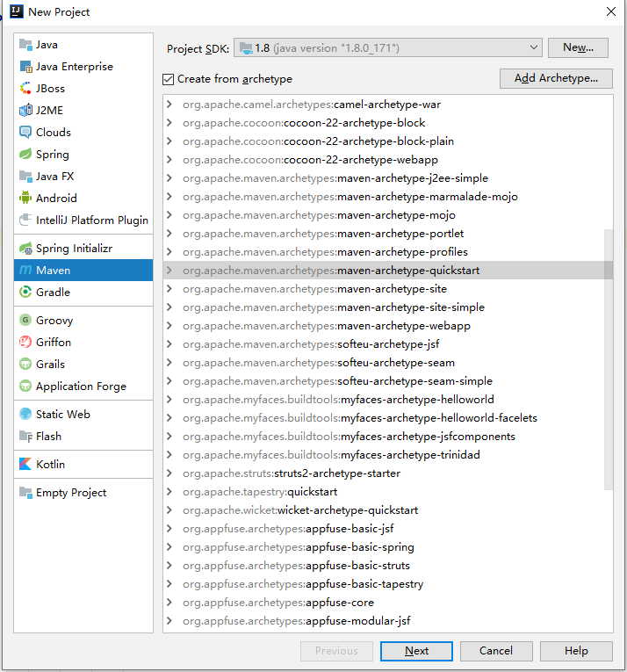Click the Static Web globe icon

coord(25,414)
